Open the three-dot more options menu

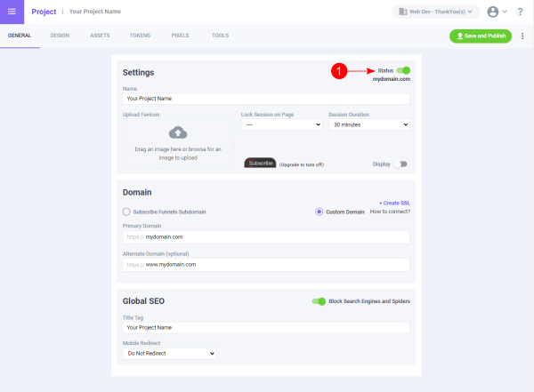[x=522, y=36]
